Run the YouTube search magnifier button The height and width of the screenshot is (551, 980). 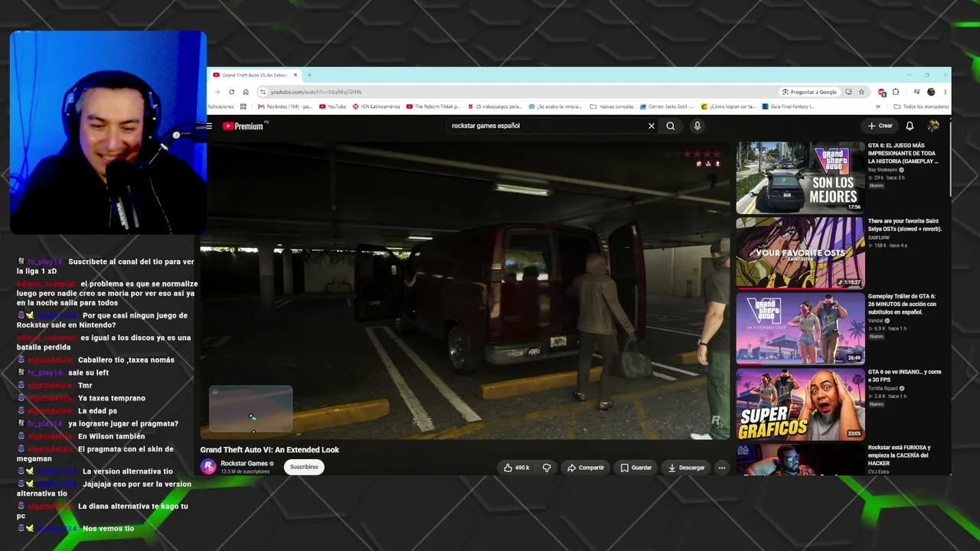click(671, 126)
